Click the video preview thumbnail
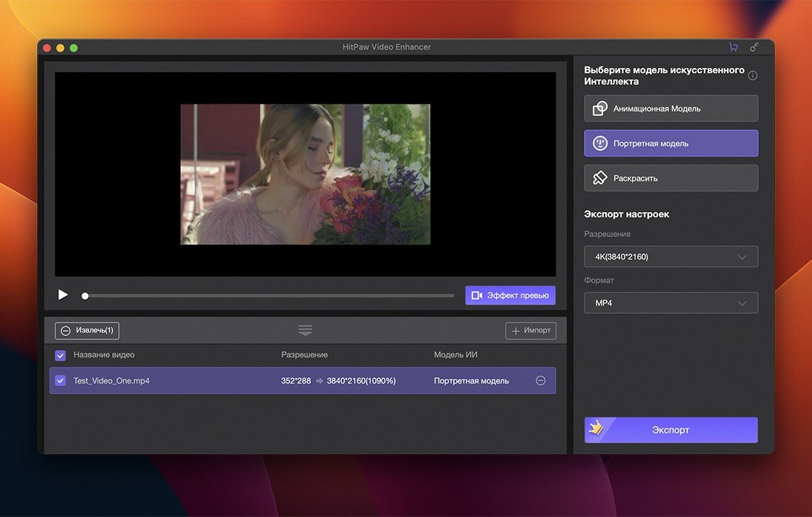812x517 pixels. point(305,174)
